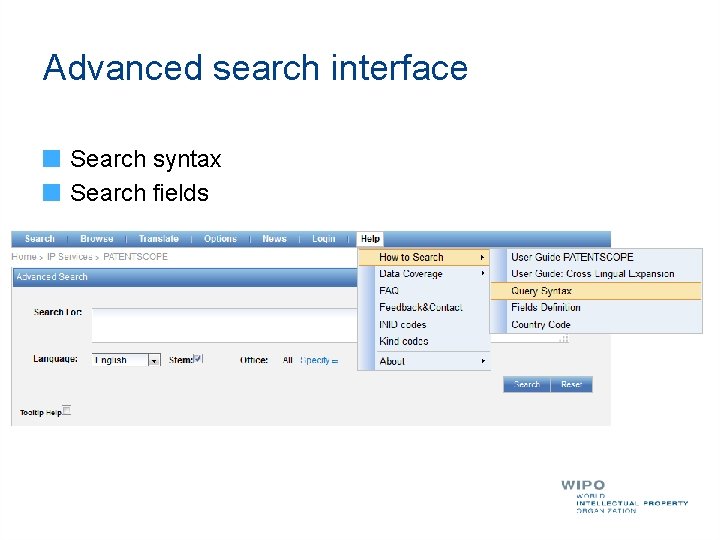Enable the Tooltip Help checkbox
720x540 pixels.
67,410
